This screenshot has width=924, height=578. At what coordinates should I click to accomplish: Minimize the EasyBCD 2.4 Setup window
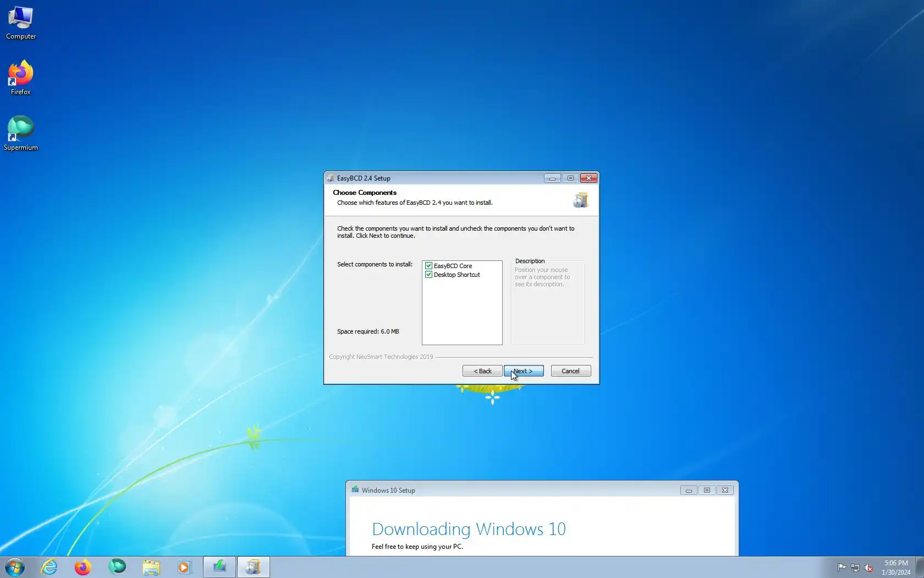552,178
